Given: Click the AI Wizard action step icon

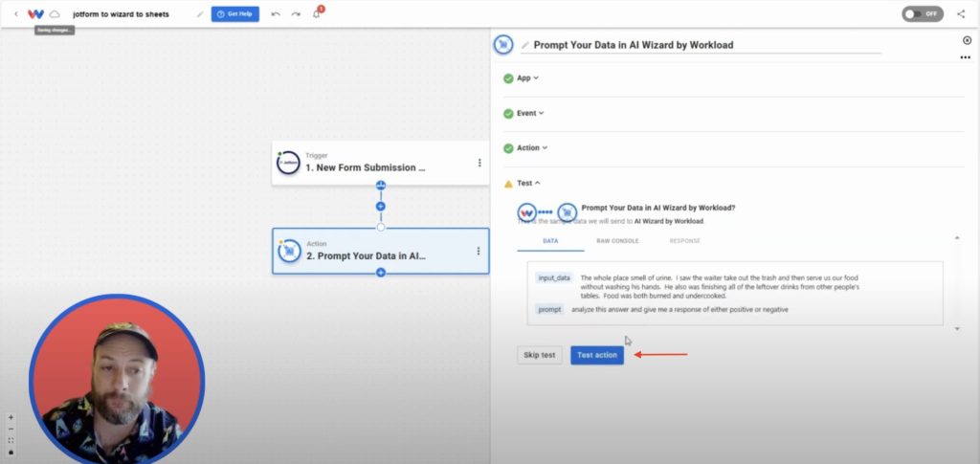Looking at the screenshot, I should click(289, 251).
